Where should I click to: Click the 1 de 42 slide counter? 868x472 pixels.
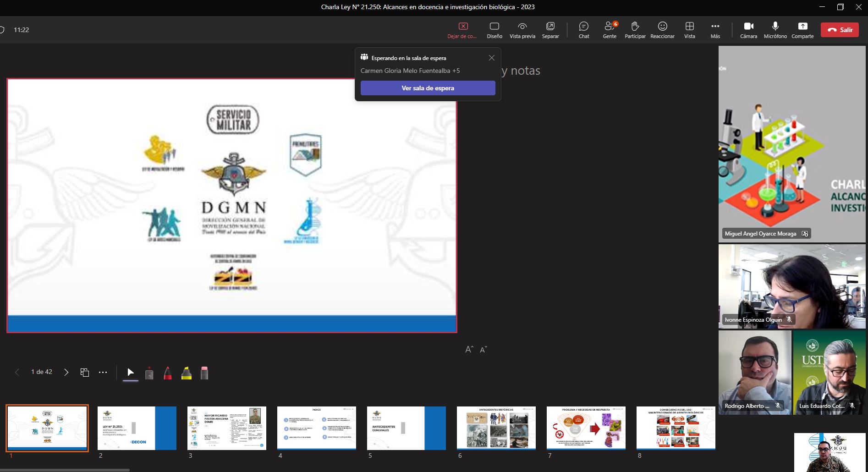(42, 372)
